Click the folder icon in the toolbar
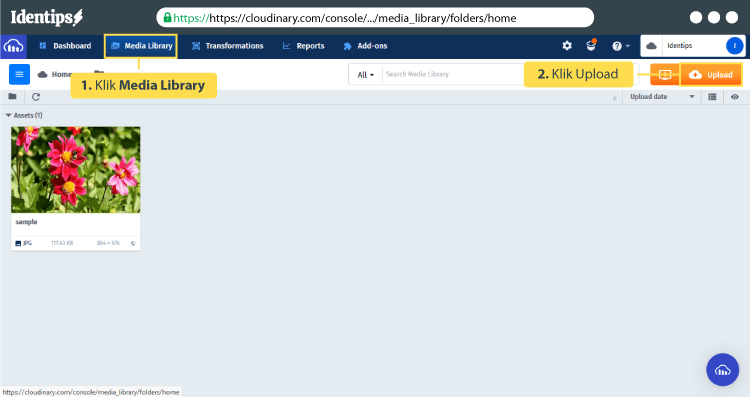750x397 pixels. click(12, 97)
